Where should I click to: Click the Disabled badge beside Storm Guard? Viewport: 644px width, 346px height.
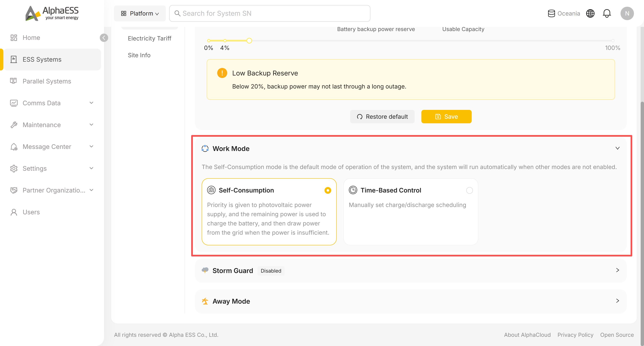(271, 271)
